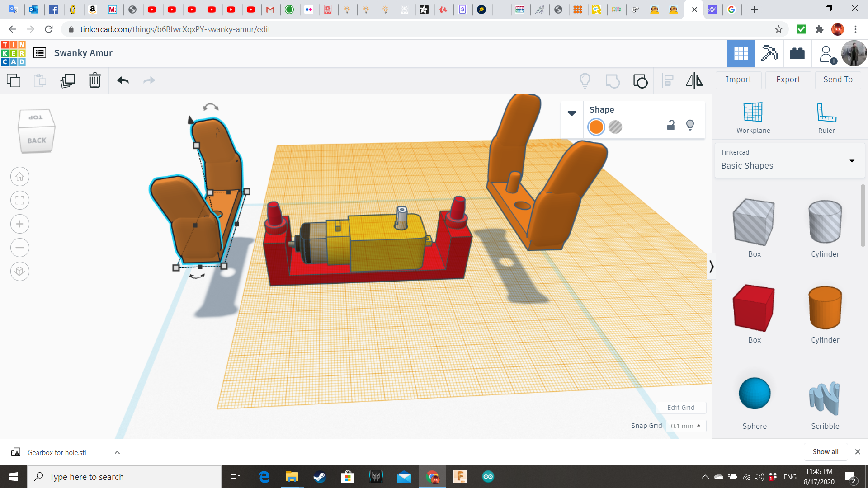This screenshot has width=868, height=488.
Task: Delete the selected shape
Action: [94, 81]
